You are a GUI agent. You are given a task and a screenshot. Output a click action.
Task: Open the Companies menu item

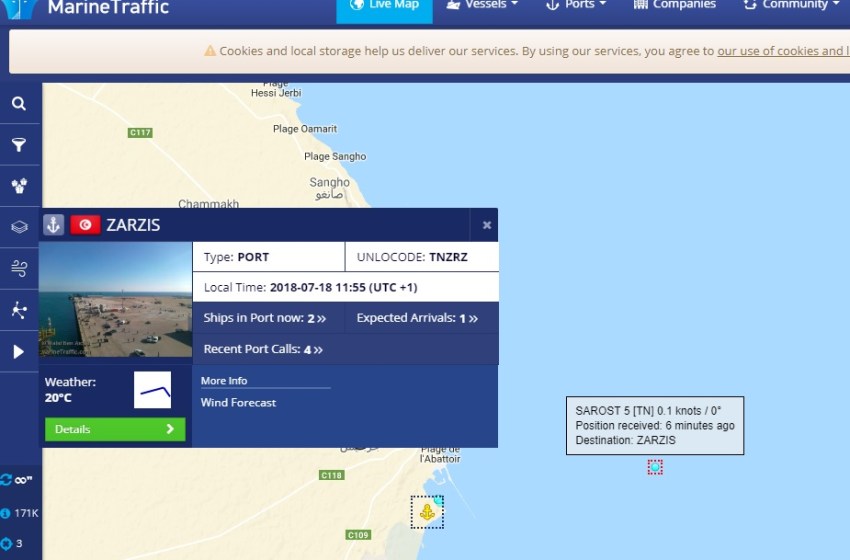point(675,5)
